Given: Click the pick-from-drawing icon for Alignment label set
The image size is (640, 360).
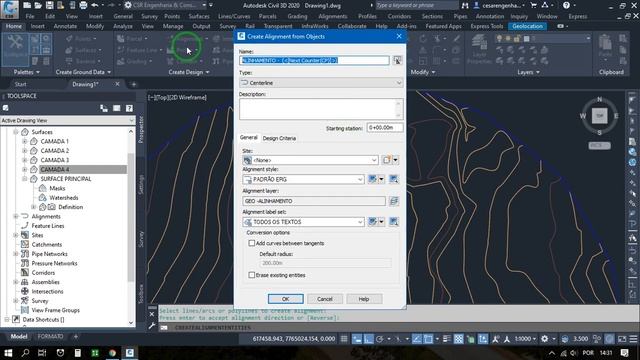Looking at the screenshot, I should point(393,222).
